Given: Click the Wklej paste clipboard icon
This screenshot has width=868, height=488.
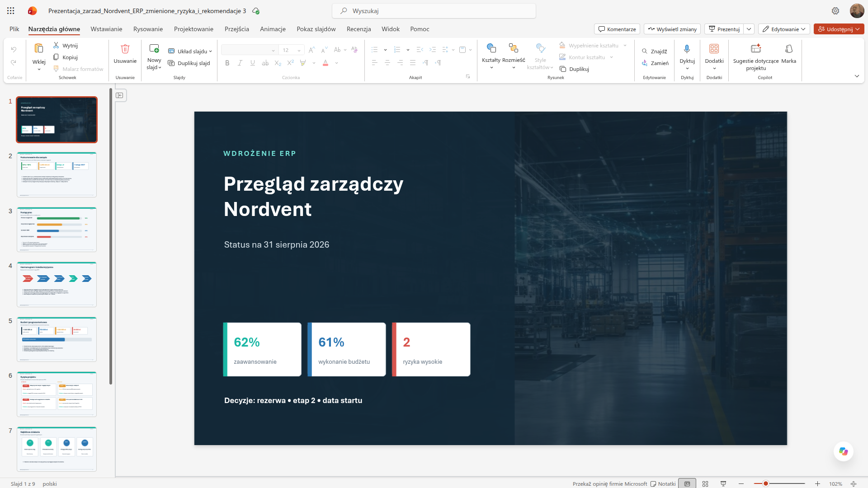Looking at the screenshot, I should click(39, 48).
